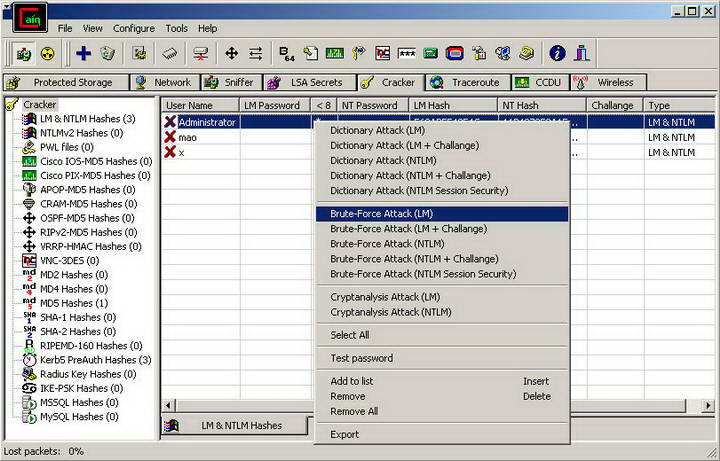Choose Brute-Force Attack (NTLM) from context menu
The height and width of the screenshot is (461, 720).
tap(387, 243)
